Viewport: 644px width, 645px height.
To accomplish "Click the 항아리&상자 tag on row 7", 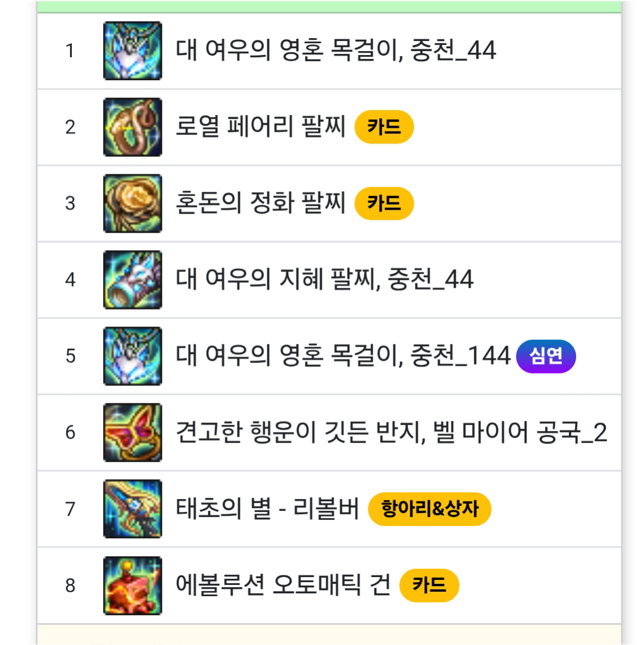I will [x=429, y=509].
